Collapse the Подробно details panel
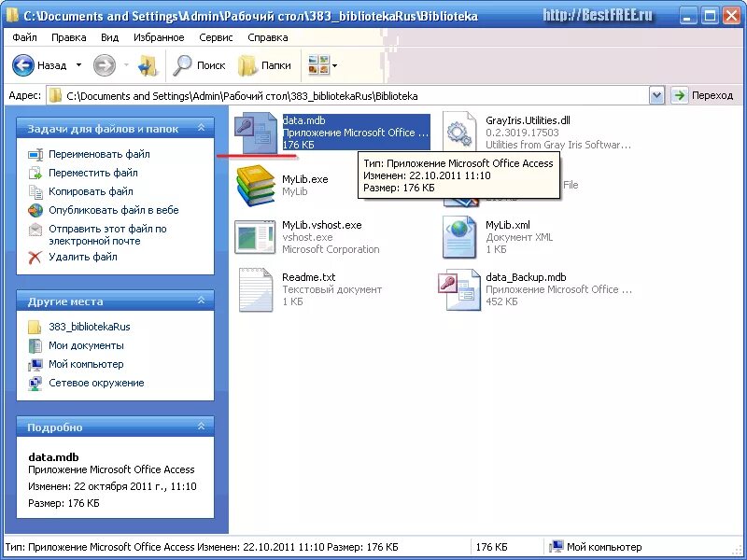The height and width of the screenshot is (560, 747). pyautogui.click(x=201, y=427)
